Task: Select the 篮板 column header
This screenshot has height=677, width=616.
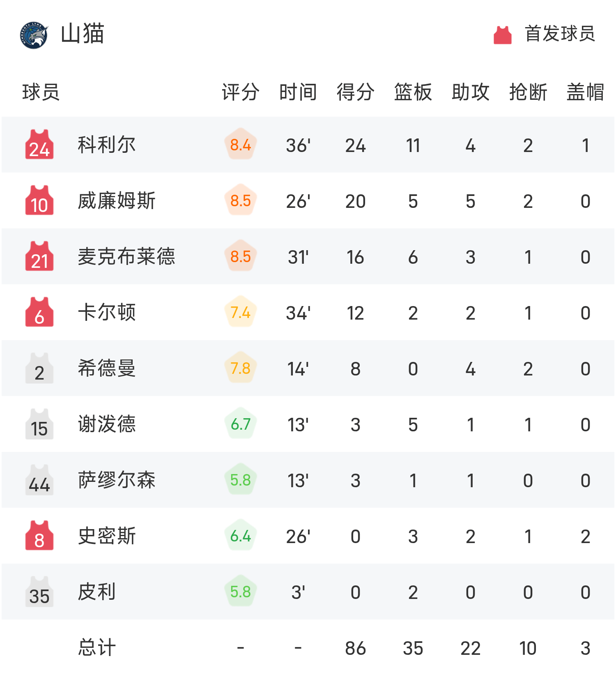Action: [413, 92]
